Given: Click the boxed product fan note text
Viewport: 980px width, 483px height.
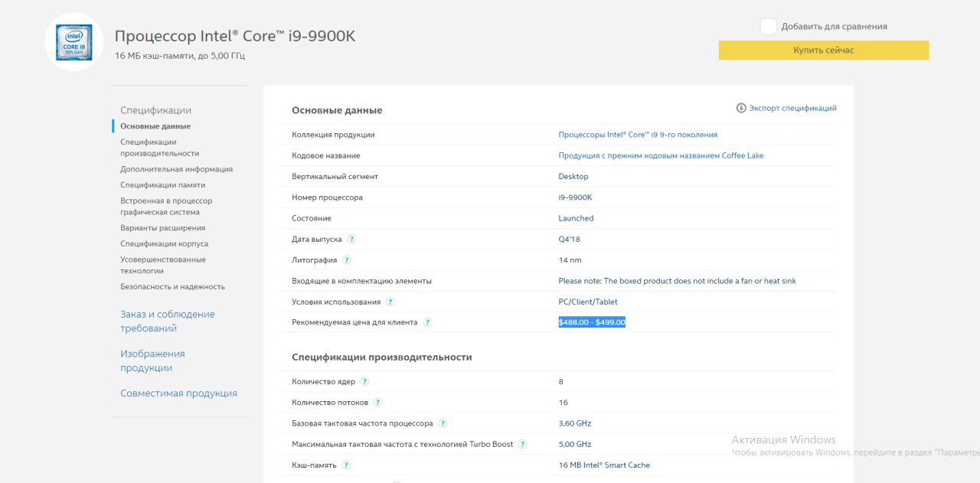Looking at the screenshot, I should pyautogui.click(x=677, y=281).
